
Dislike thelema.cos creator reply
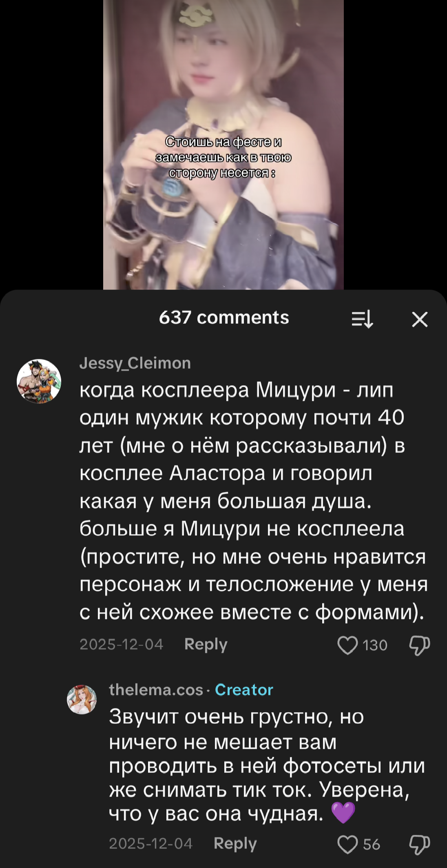[420, 845]
